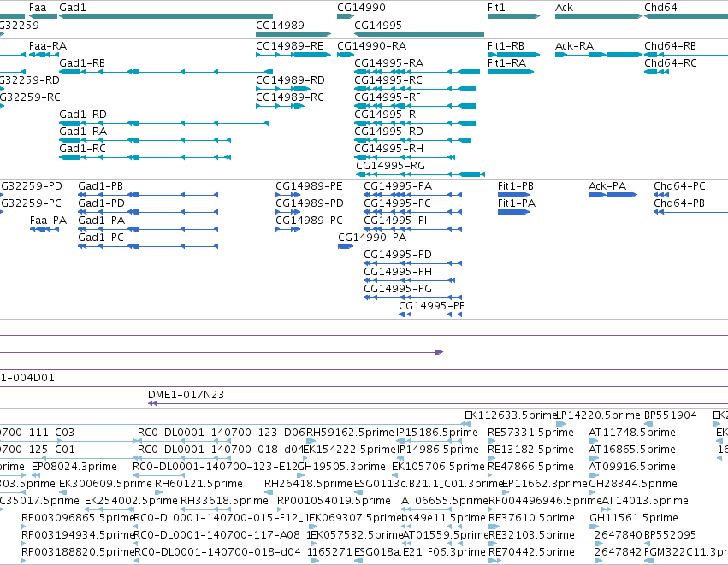Select protein label Fit1-PB
The height and width of the screenshot is (565, 728).
tap(515, 186)
